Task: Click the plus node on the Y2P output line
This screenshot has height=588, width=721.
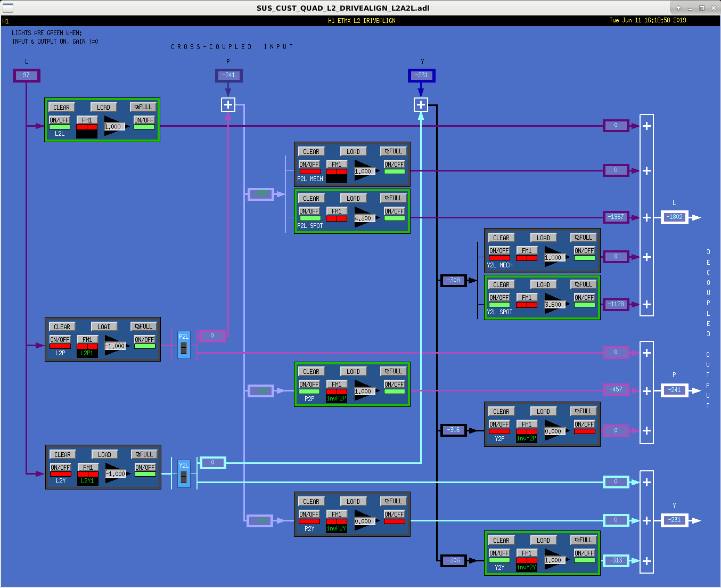Action: click(646, 430)
